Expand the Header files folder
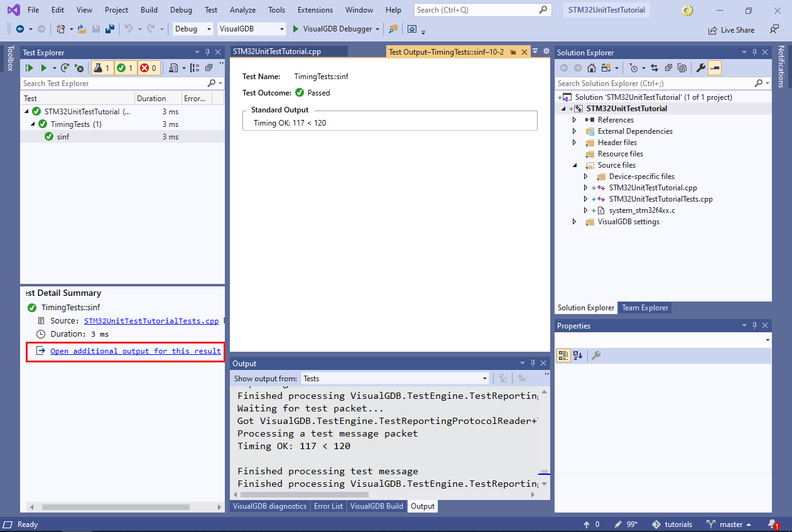 click(574, 143)
